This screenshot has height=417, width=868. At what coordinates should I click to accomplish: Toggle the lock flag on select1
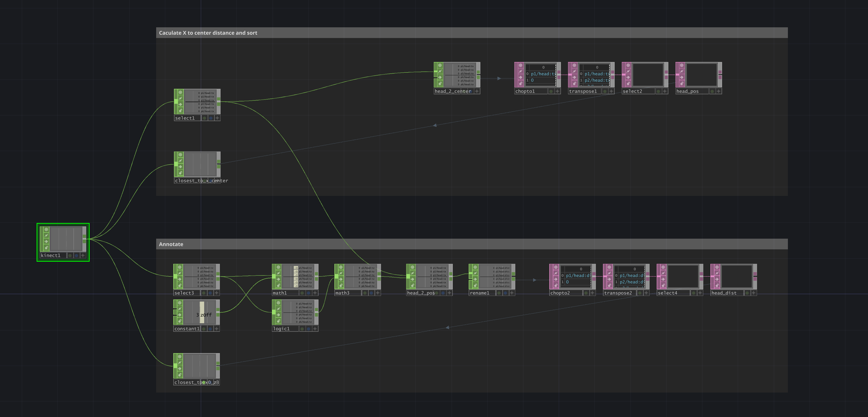(x=181, y=111)
